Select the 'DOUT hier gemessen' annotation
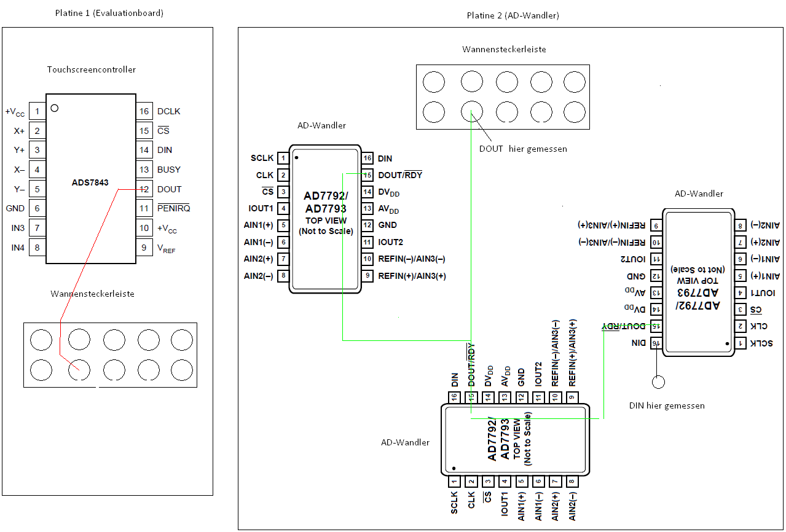 pyautogui.click(x=523, y=149)
